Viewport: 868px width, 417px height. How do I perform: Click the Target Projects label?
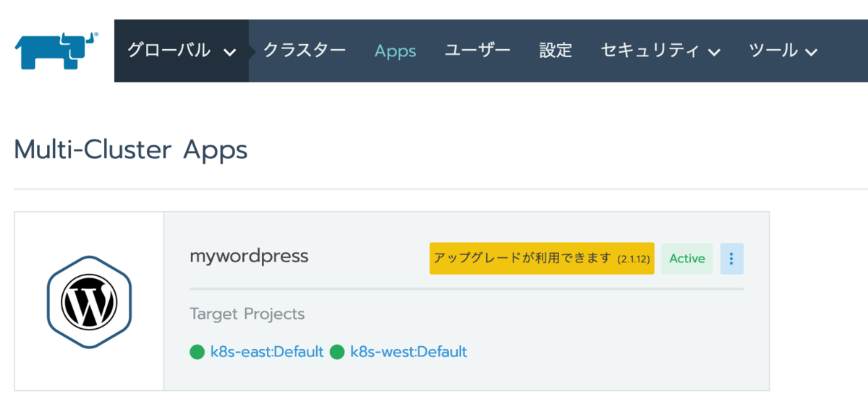point(247,314)
